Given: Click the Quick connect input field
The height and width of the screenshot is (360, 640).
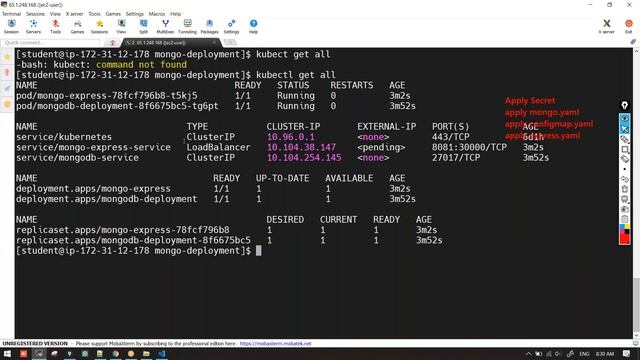Looking at the screenshot, I should [x=50, y=42].
